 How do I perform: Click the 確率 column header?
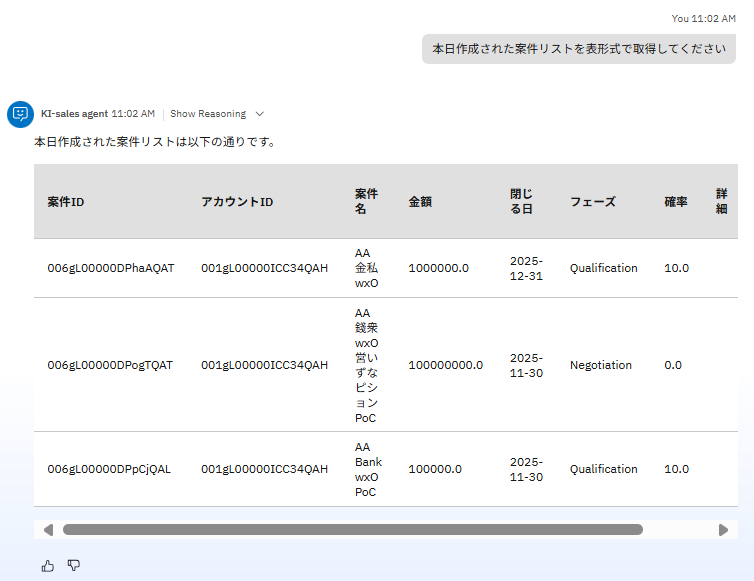pyautogui.click(x=676, y=202)
